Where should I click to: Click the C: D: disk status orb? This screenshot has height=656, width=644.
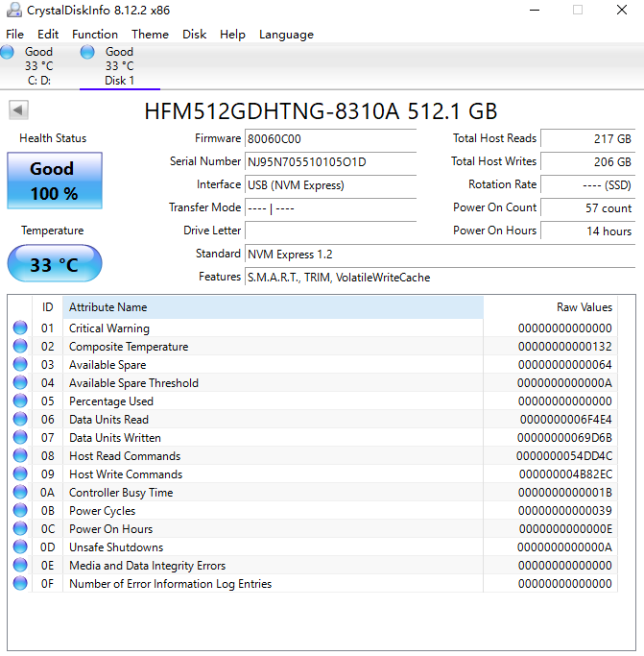pyautogui.click(x=7, y=52)
